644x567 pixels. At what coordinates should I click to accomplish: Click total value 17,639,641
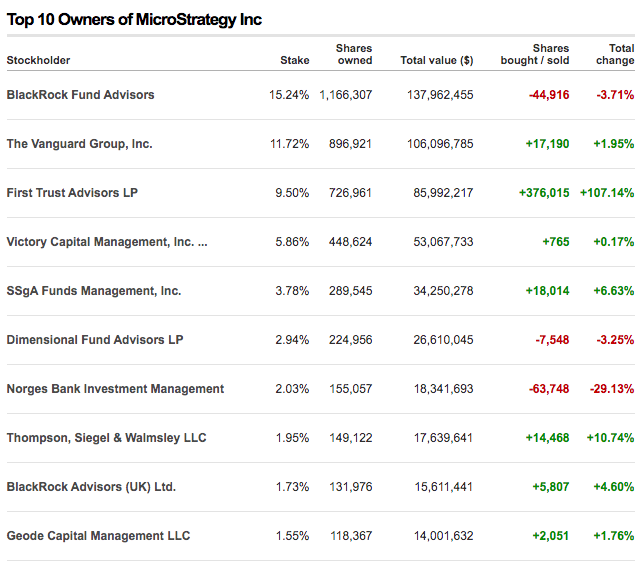click(444, 438)
